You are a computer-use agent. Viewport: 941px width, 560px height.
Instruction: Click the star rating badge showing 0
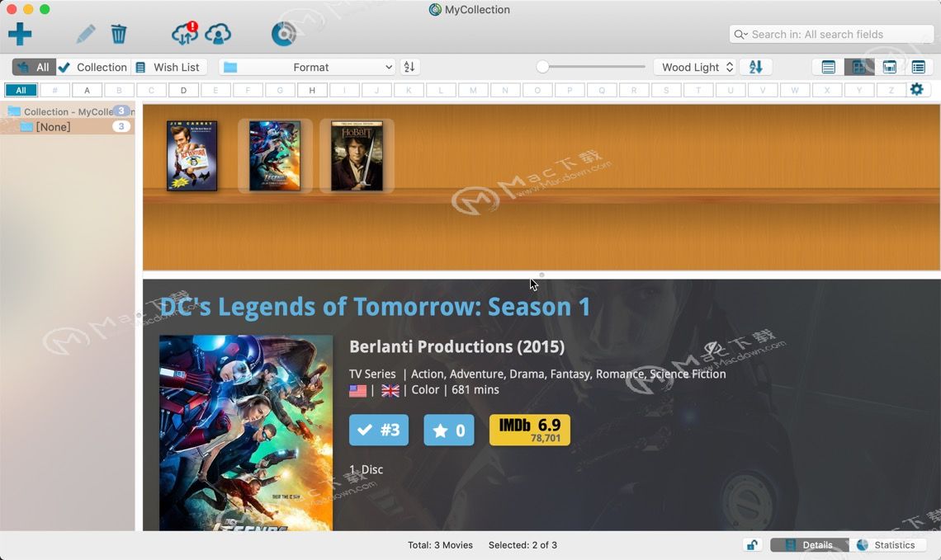[449, 430]
